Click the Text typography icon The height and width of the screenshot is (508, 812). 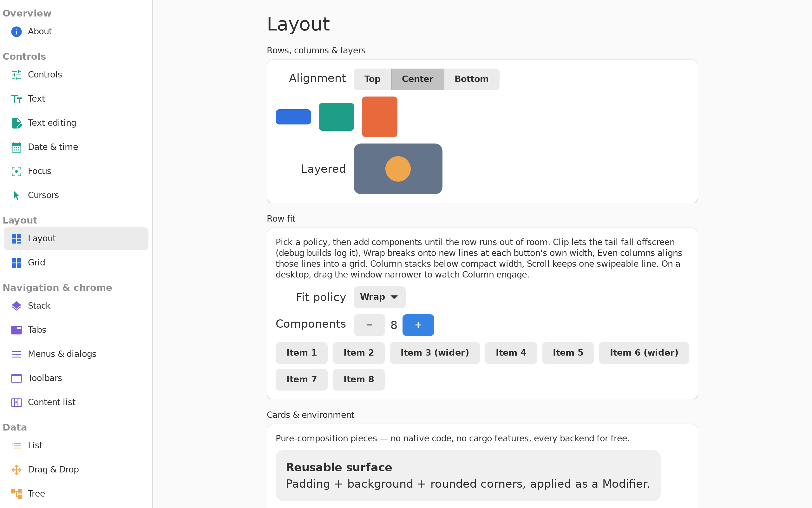[x=16, y=99]
